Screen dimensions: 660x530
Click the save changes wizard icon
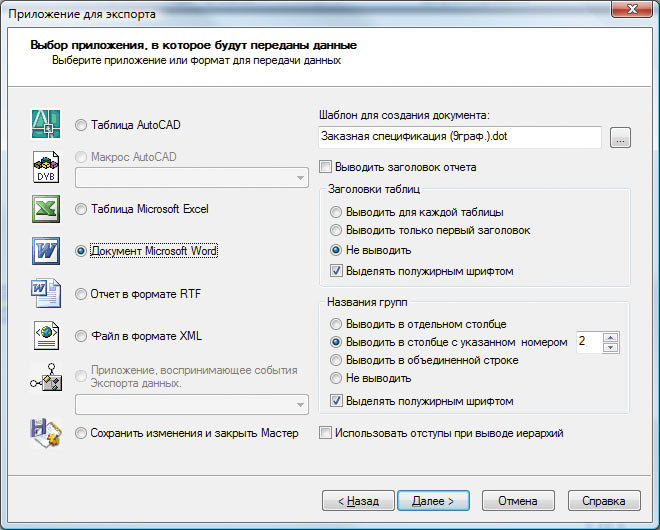pos(47,433)
